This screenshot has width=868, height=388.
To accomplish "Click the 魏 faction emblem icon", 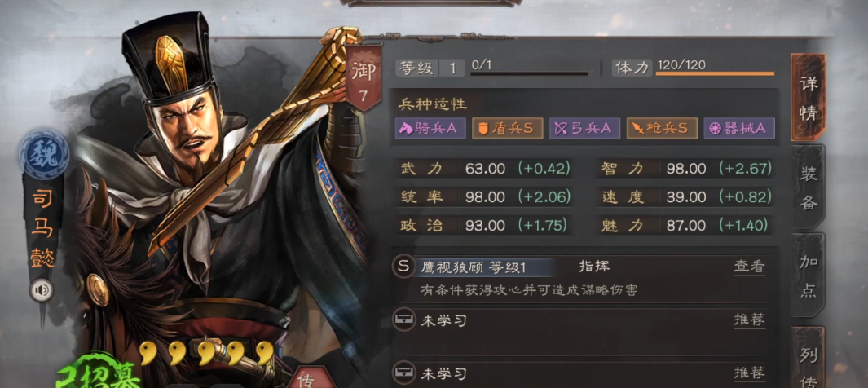I will [44, 152].
